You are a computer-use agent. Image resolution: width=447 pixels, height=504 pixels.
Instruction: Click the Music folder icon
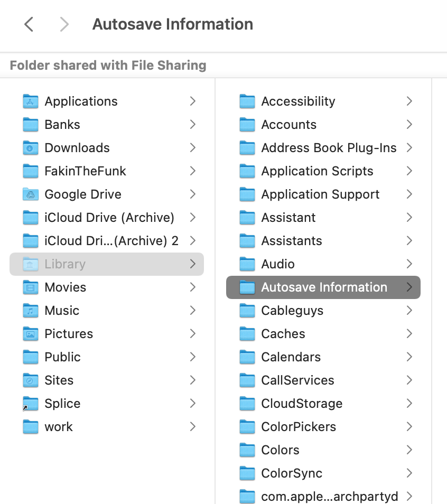[x=31, y=311]
